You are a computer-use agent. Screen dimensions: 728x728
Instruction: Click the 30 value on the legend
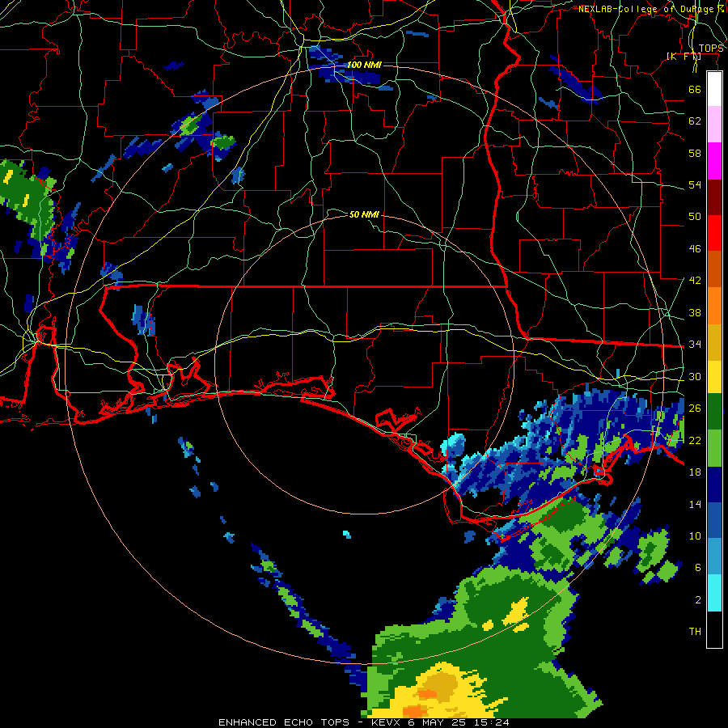[695, 376]
